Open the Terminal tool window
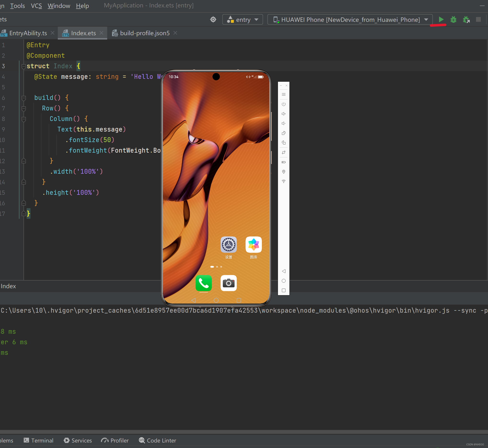The height and width of the screenshot is (448, 488). 39,440
